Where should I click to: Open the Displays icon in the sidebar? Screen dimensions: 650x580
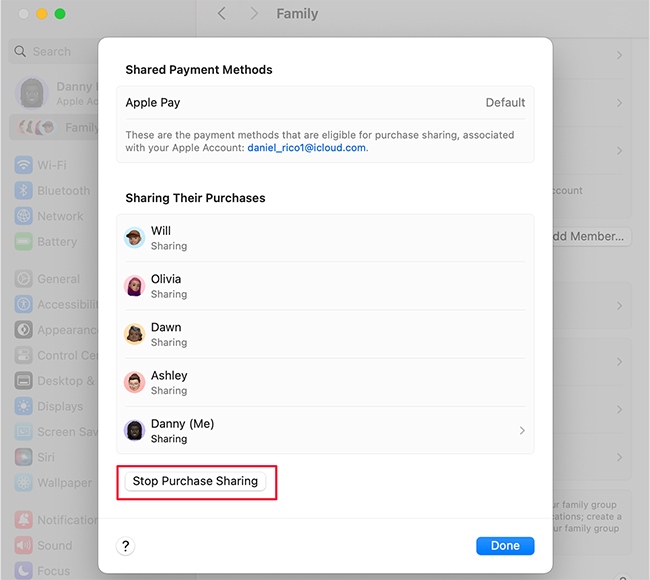coord(24,406)
